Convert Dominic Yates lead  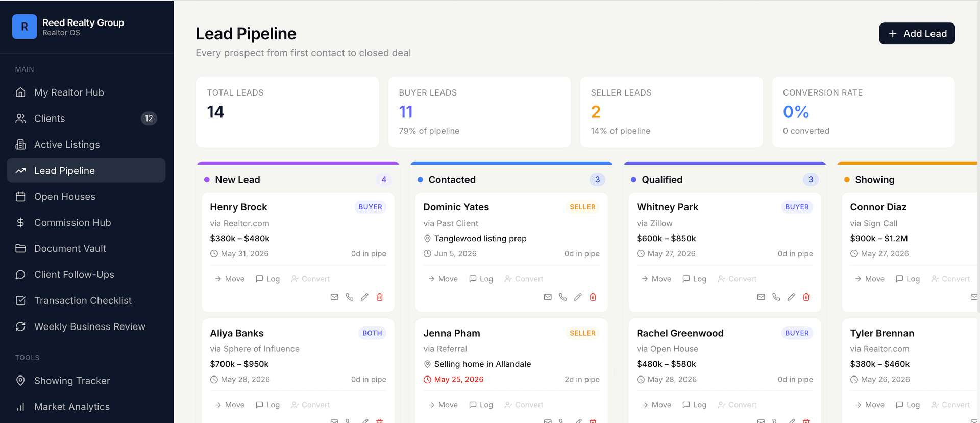pos(524,279)
